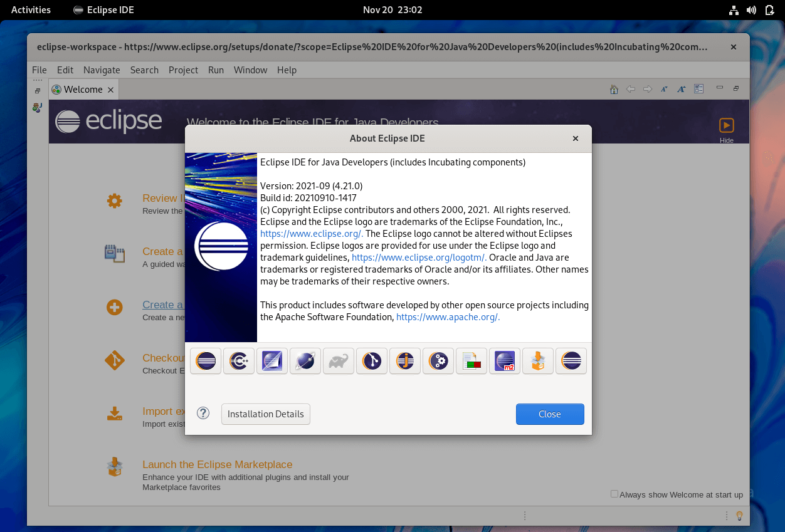The image size is (785, 532).
Task: Click the orange Git checkout diamond icon
Action: (114, 360)
